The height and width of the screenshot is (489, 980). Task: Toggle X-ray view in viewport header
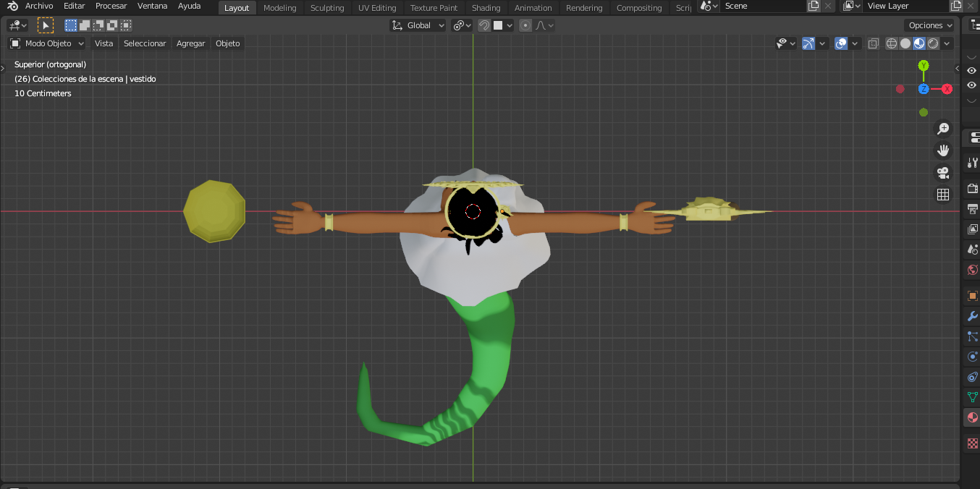pyautogui.click(x=873, y=43)
